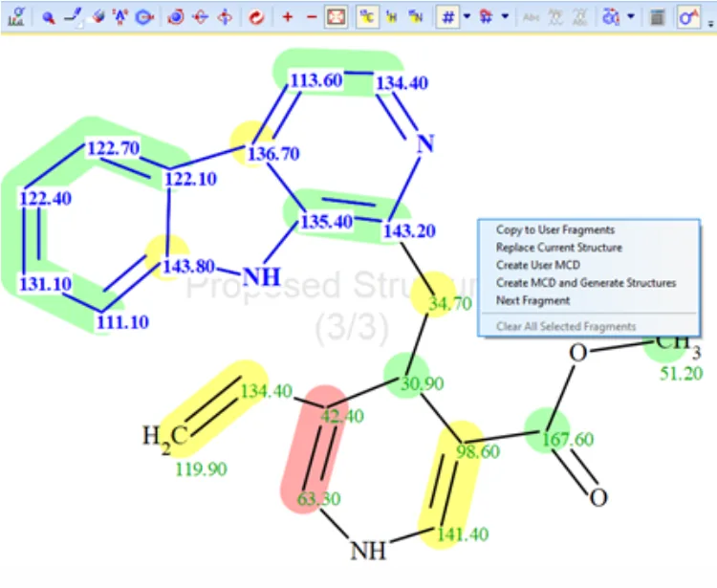Choose Copy to User Fragments

point(555,230)
